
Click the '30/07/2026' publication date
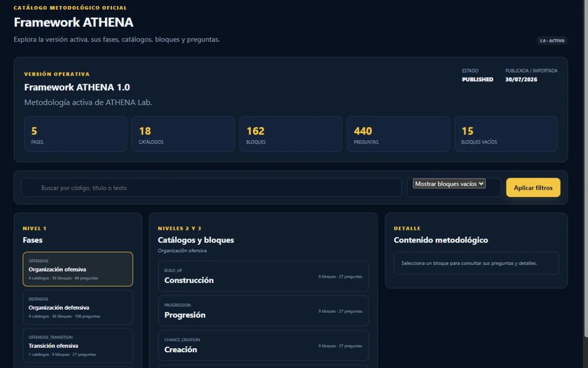click(521, 79)
